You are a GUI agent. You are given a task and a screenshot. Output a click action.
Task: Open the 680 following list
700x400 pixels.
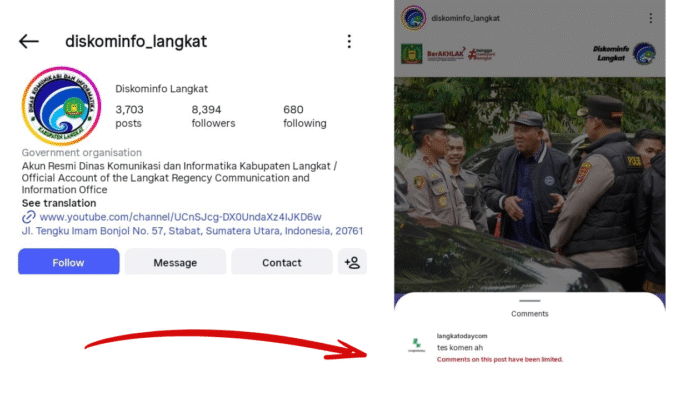coord(304,116)
